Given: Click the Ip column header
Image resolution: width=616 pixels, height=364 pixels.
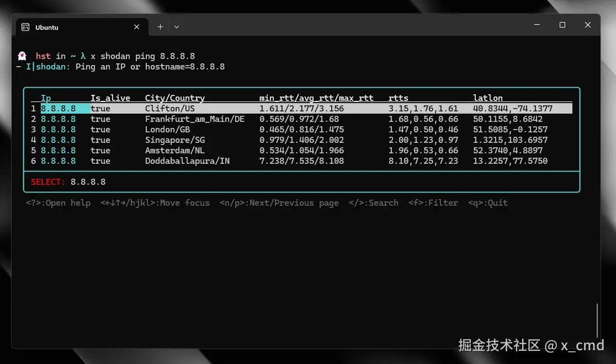Looking at the screenshot, I should [x=46, y=98].
